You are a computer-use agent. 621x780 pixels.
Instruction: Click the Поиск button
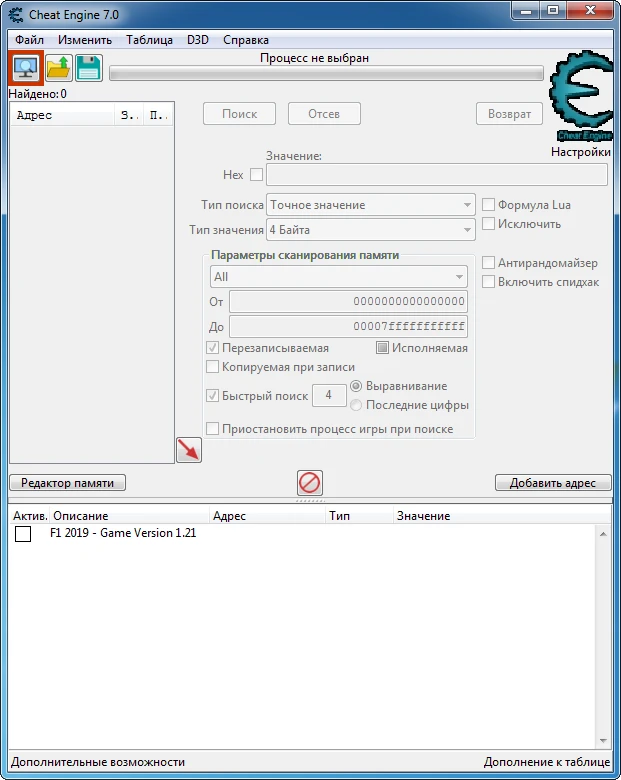(x=239, y=114)
